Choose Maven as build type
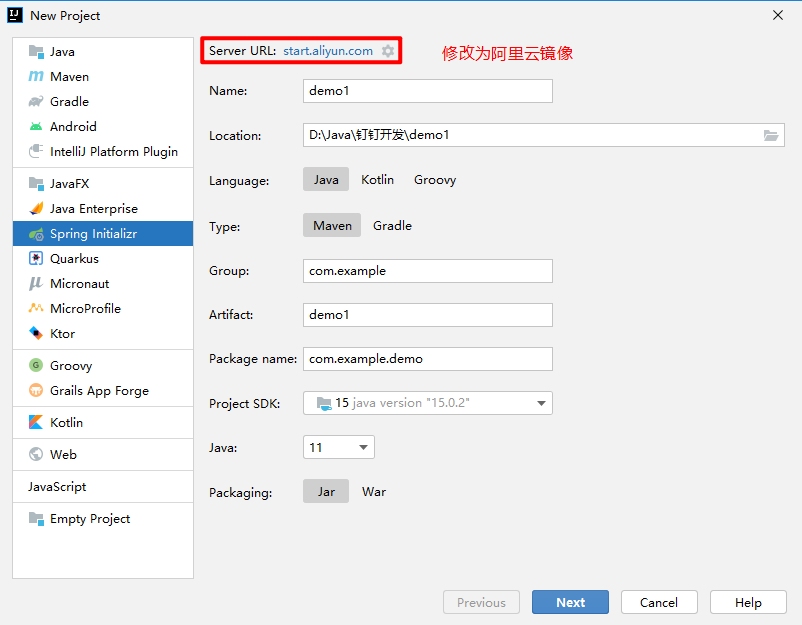 pyautogui.click(x=332, y=226)
